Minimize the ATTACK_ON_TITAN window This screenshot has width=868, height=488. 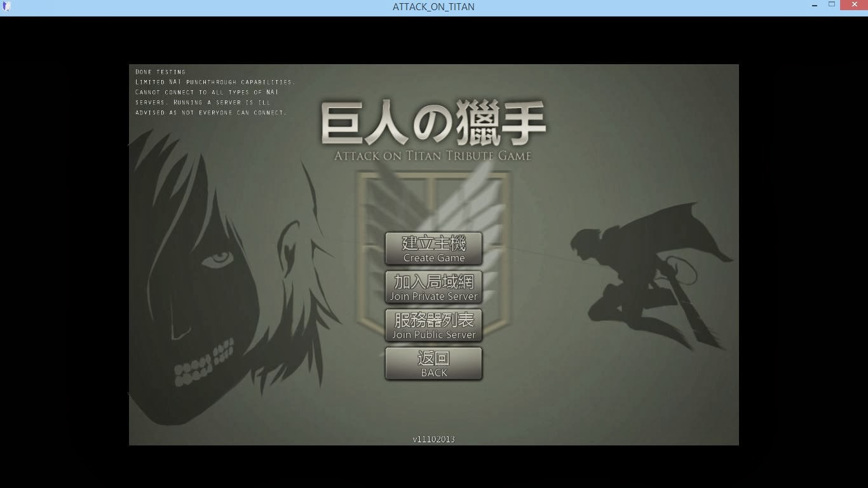click(814, 5)
